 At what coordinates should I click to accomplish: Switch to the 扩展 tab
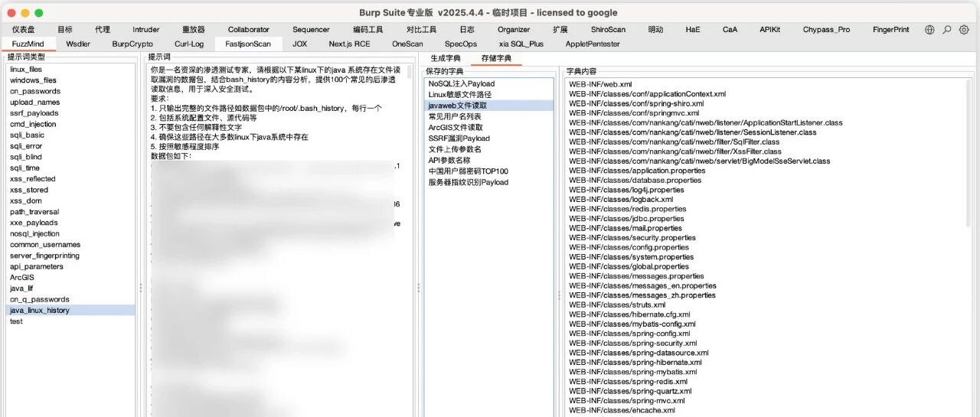pyautogui.click(x=560, y=29)
